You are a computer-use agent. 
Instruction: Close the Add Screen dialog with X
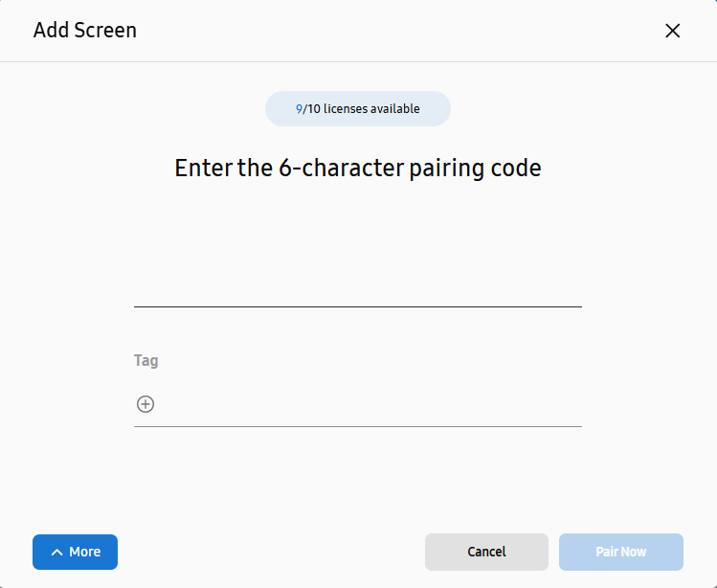tap(672, 31)
